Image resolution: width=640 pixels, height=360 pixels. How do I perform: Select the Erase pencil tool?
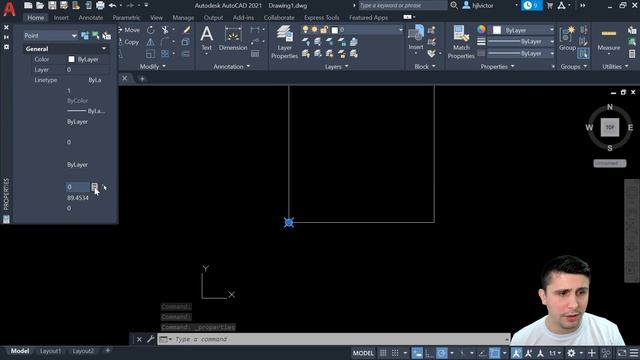[x=187, y=30]
